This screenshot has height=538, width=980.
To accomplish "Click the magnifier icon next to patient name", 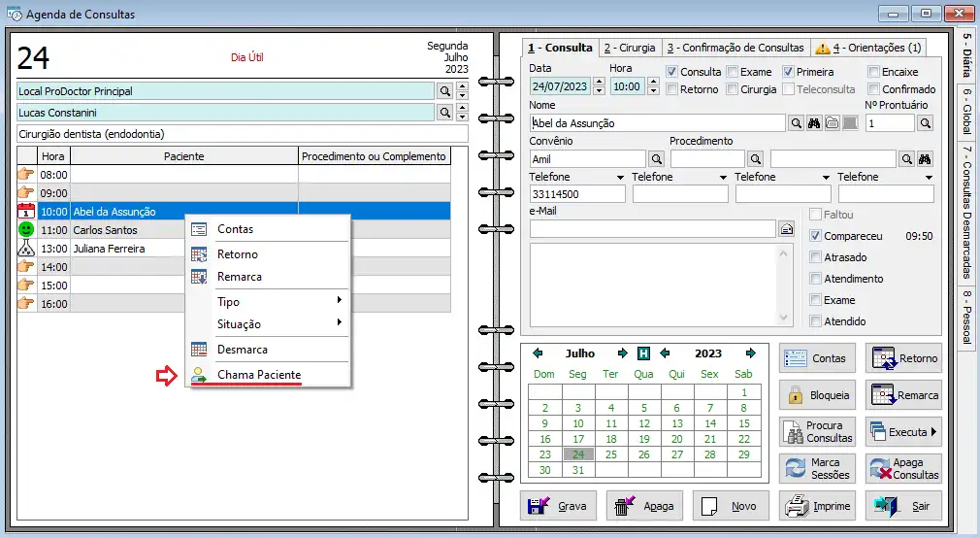I will [x=796, y=123].
